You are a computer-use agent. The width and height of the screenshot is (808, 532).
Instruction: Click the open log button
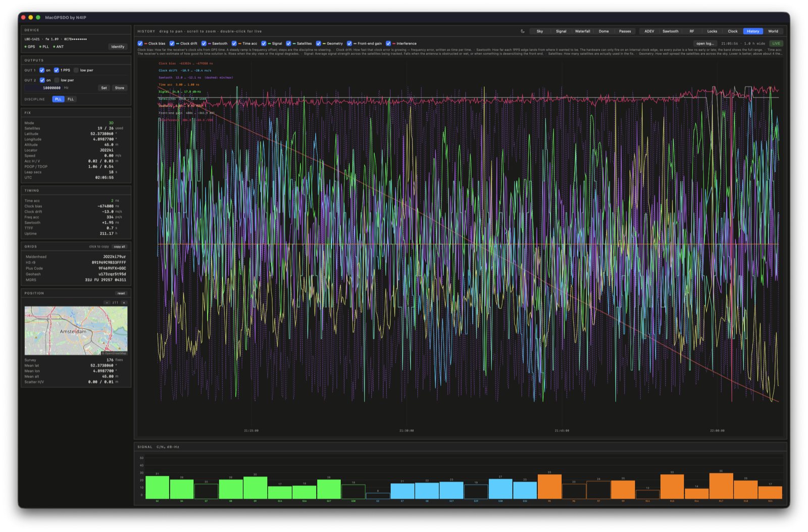tap(705, 43)
